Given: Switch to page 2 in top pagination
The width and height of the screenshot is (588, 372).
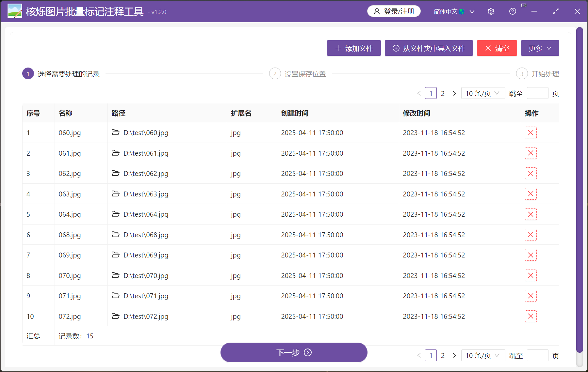Looking at the screenshot, I should coord(443,93).
